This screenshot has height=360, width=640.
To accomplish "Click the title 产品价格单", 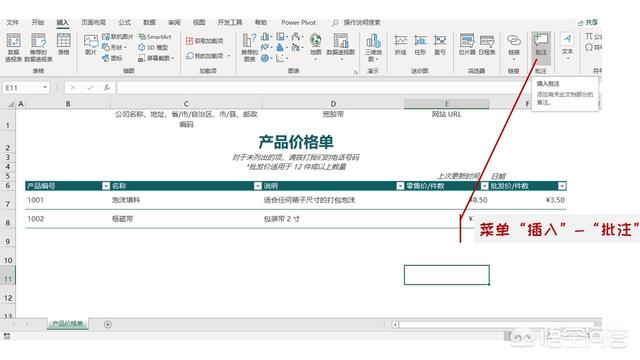I will 296,142.
